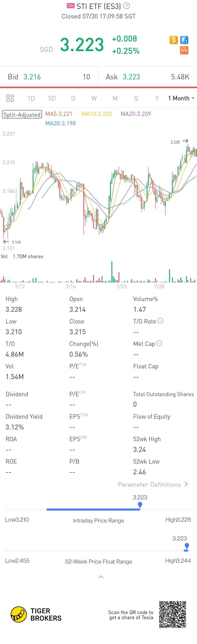Tap info icon next to T/O Rate
The width and height of the screenshot is (197, 644).
pos(161,321)
